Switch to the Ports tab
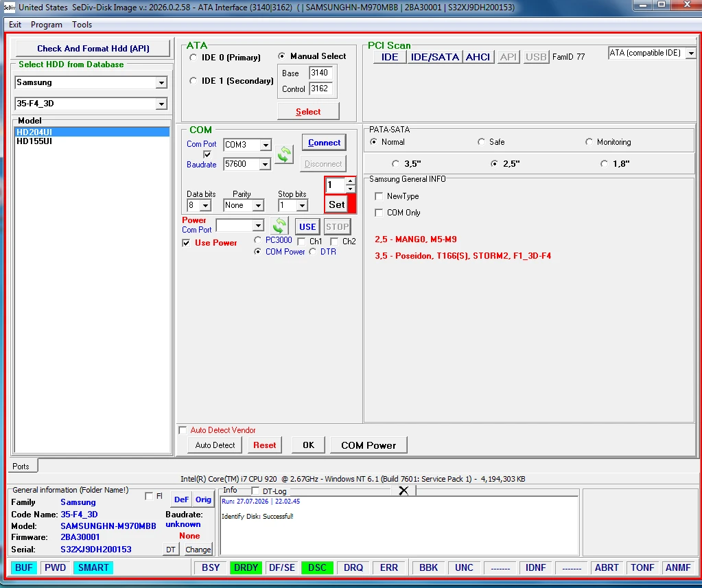The height and width of the screenshot is (588, 702). point(21,467)
